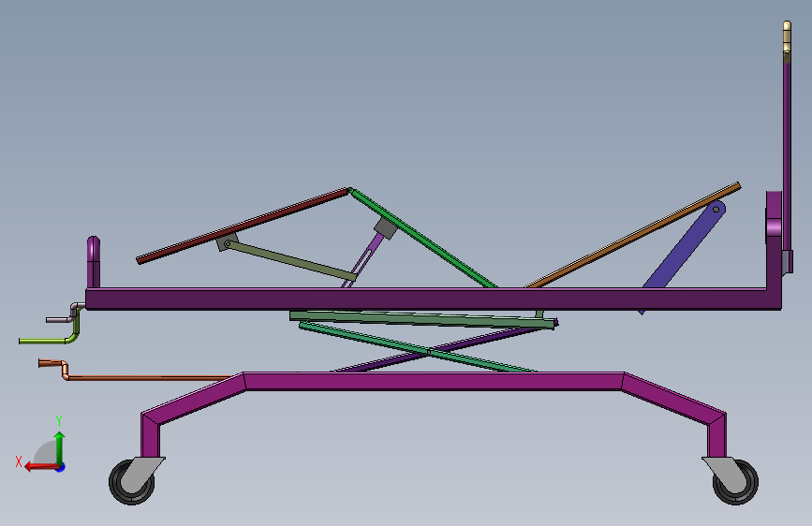The height and width of the screenshot is (526, 812).
Task: Select the light gray crank handle
Action: 65,314
